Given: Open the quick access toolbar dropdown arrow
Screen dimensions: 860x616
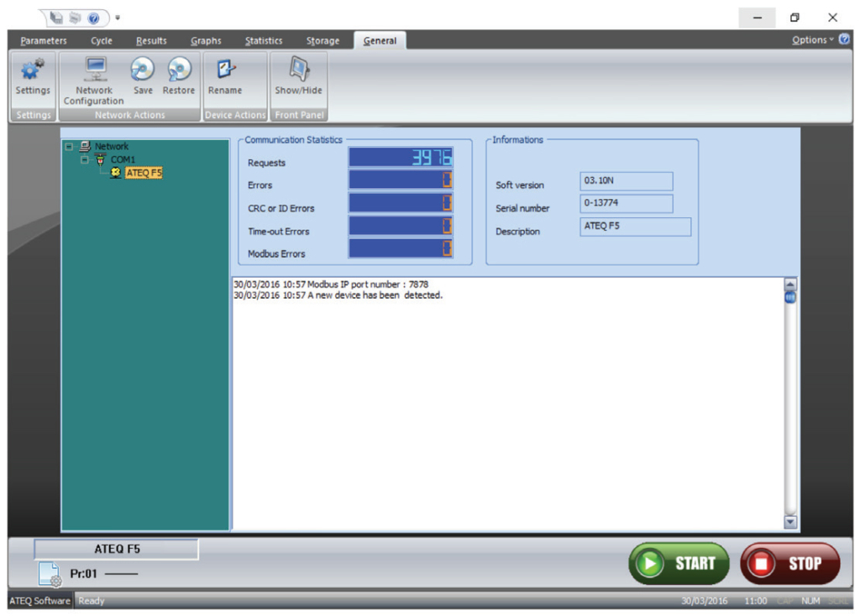Looking at the screenshot, I should (118, 17).
